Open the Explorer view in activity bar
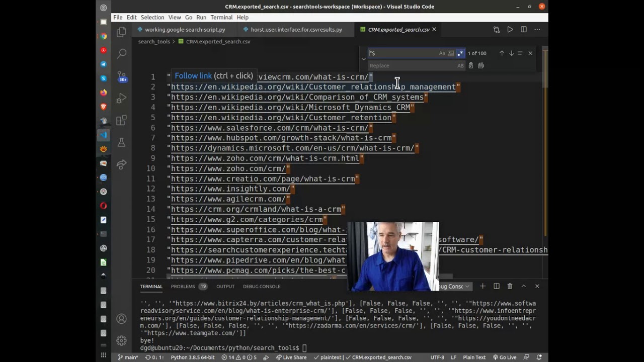This screenshot has height=362, width=644. click(x=121, y=33)
